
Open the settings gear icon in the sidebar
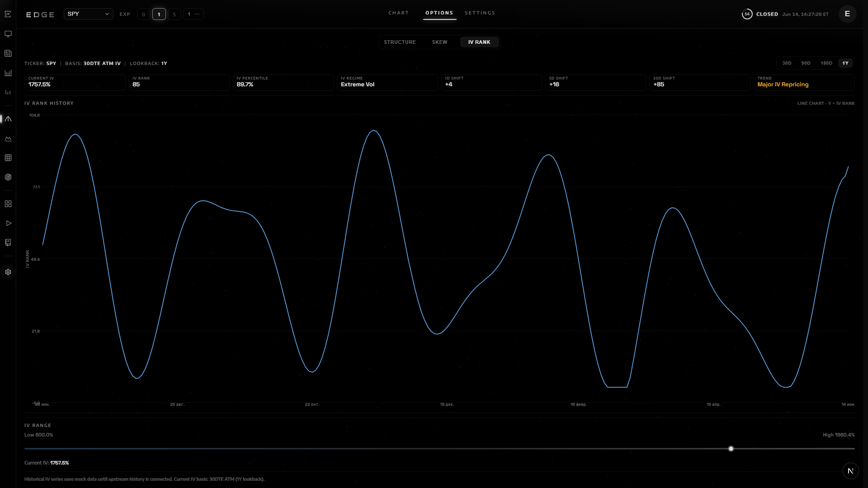8,272
